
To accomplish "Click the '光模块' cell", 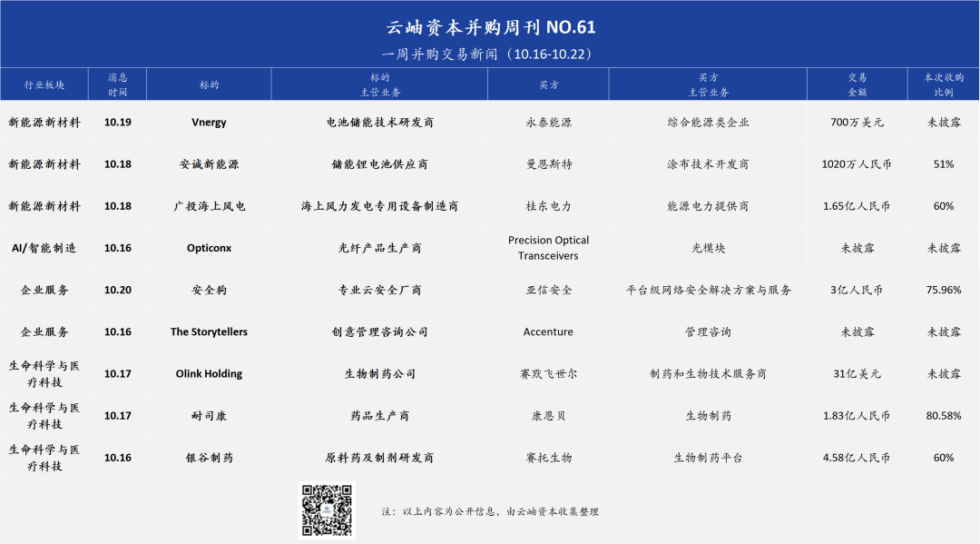I will 708,248.
